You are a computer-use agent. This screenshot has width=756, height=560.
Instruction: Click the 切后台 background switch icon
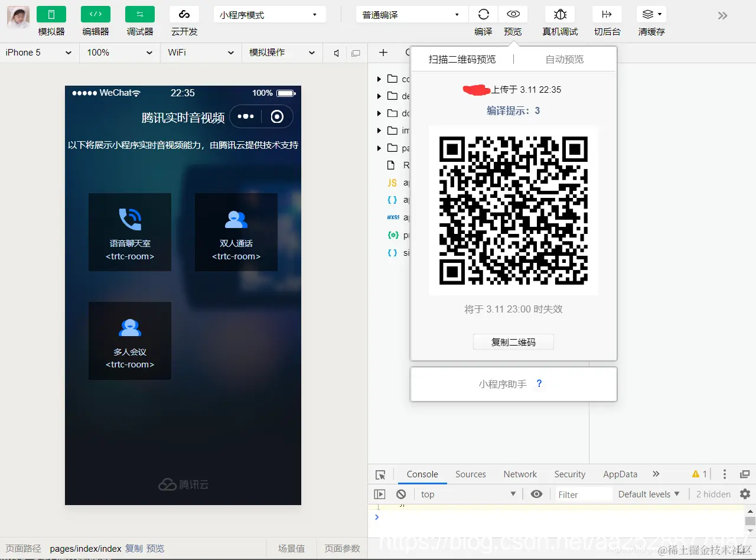(607, 14)
